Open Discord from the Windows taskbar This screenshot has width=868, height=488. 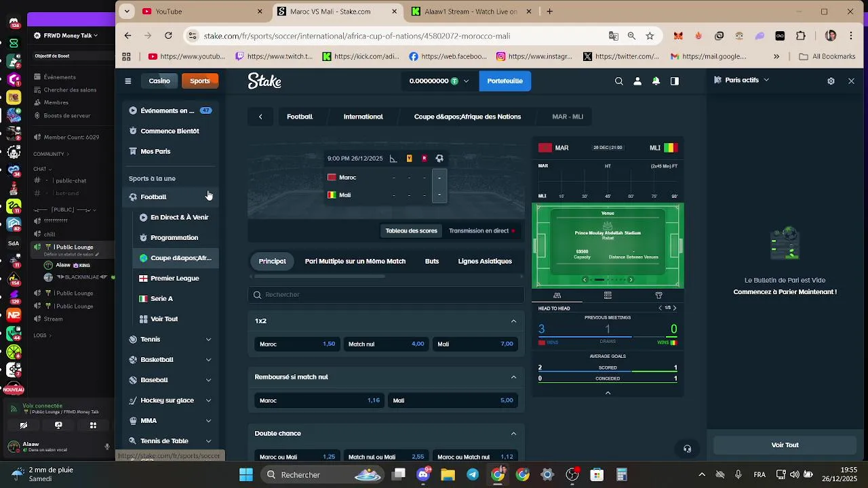click(423, 474)
